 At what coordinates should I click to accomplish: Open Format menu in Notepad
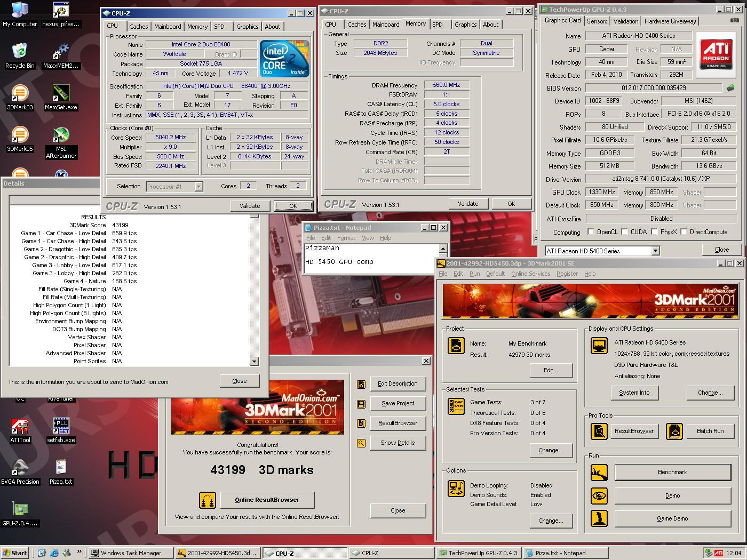tap(346, 238)
